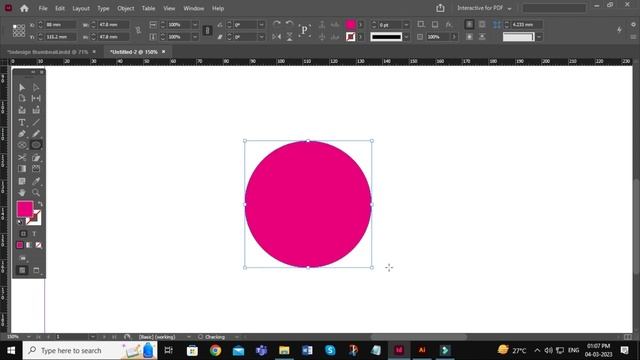
Task: Open the Type menu
Action: pos(103,8)
